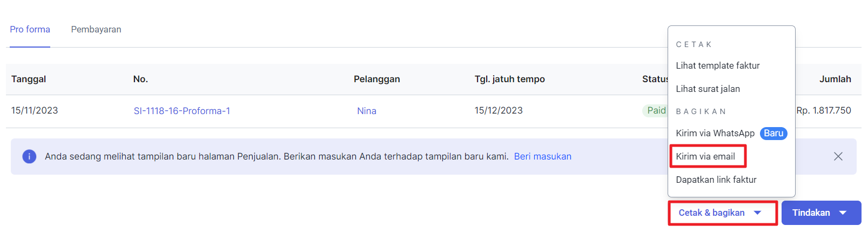This screenshot has width=868, height=232.
Task: Click the Tgl. jatuh tempo column header
Action: (x=509, y=79)
